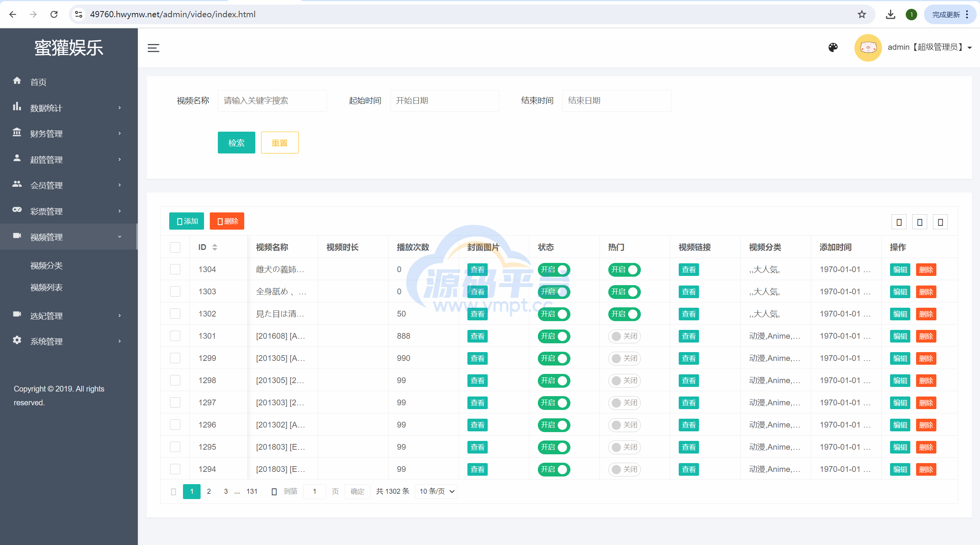This screenshot has height=545, width=980.
Task: Expand the 彩票管理 sidebar menu
Action: [x=69, y=211]
